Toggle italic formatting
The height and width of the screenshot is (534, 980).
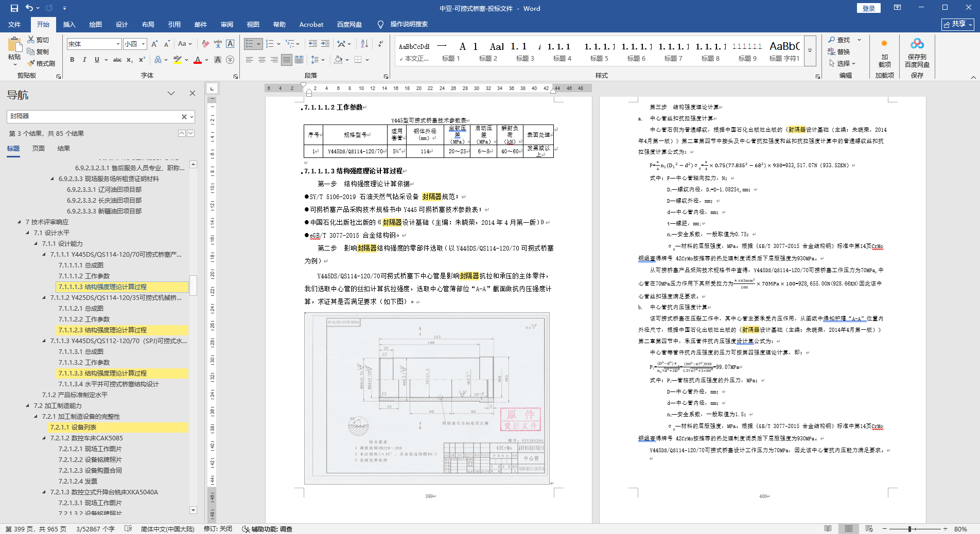pos(84,60)
